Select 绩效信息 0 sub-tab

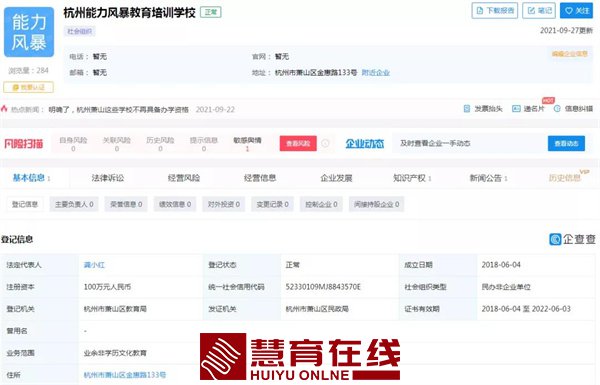[175, 204]
